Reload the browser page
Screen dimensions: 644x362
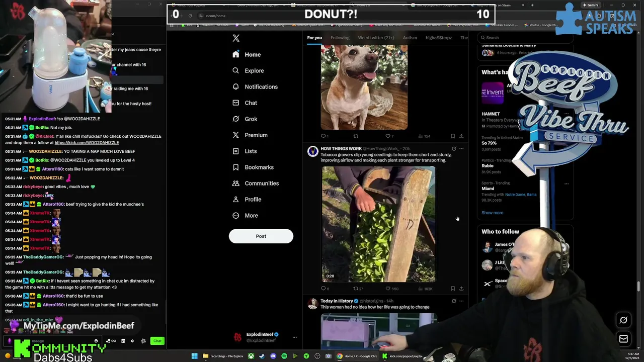coord(190,16)
